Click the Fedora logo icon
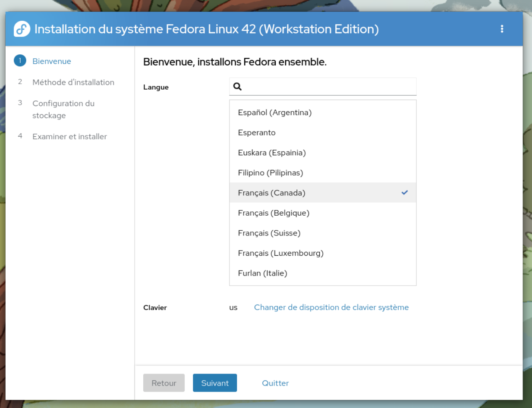Screen dimensions: 532x408 pyautogui.click(x=22, y=29)
